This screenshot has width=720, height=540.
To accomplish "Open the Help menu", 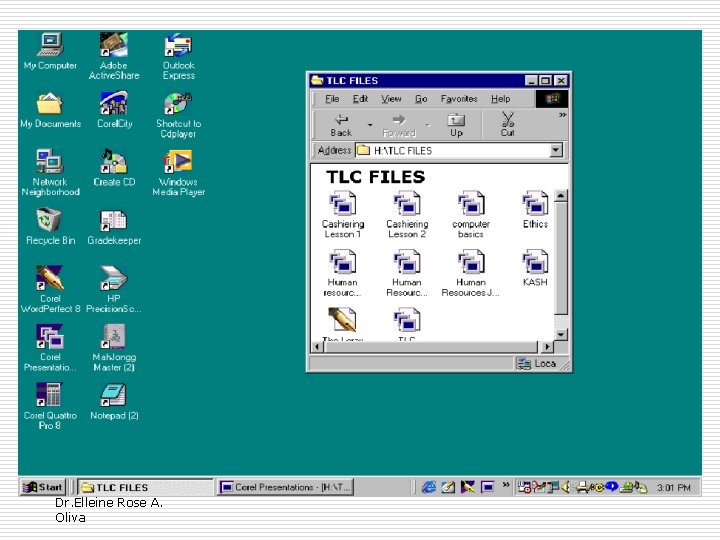I will point(501,99).
